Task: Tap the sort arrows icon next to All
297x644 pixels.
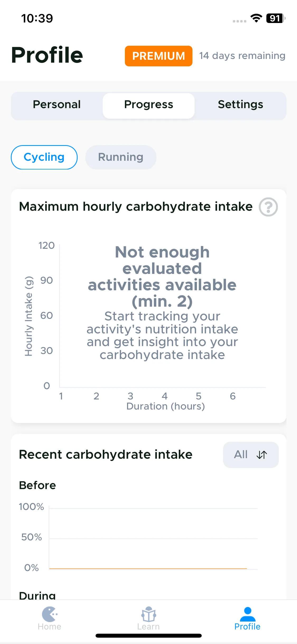Action: (262, 455)
